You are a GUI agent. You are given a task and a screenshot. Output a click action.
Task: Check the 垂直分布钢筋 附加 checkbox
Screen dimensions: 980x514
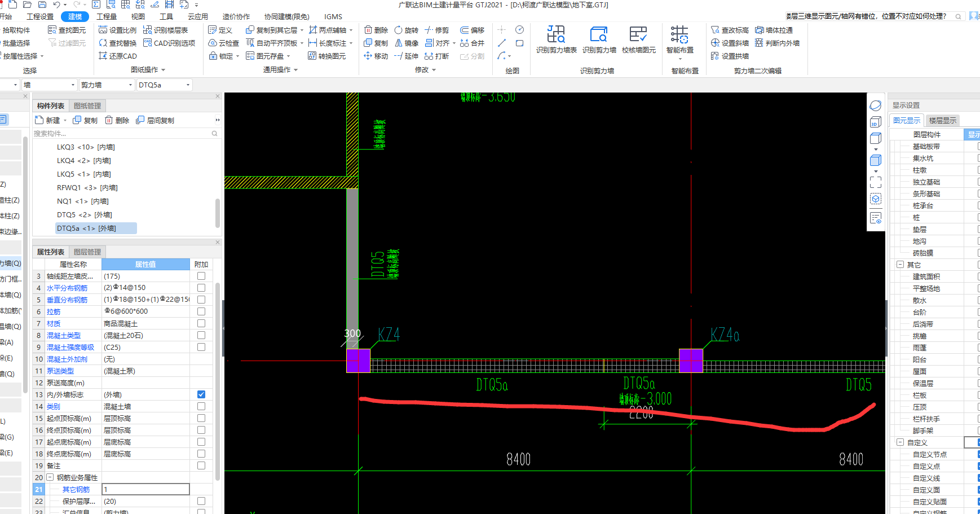pyautogui.click(x=201, y=300)
